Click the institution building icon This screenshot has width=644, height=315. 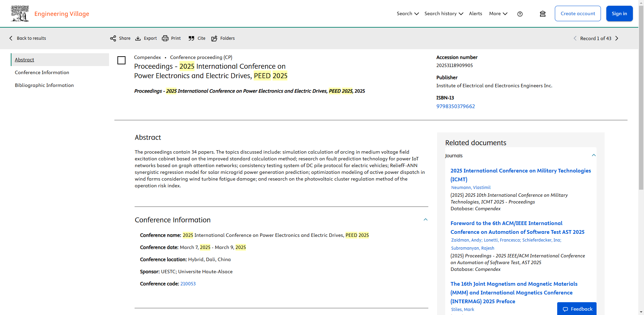click(542, 14)
